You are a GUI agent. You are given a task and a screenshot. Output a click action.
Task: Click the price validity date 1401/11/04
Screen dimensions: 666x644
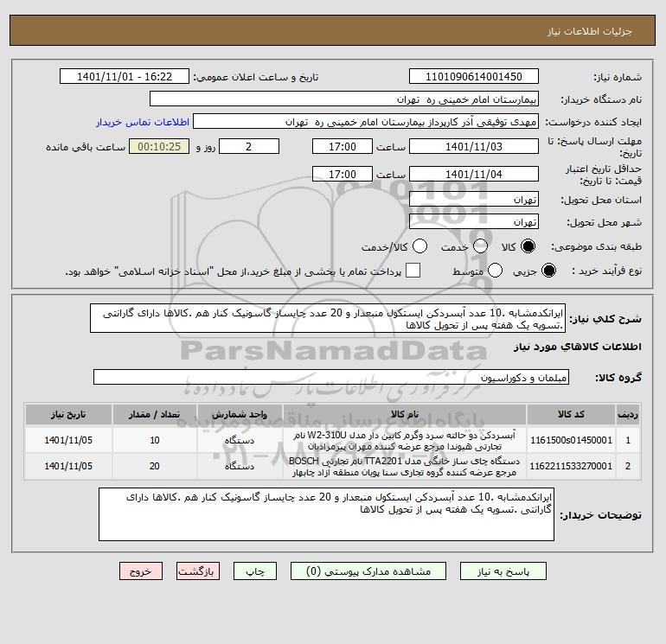(474, 174)
